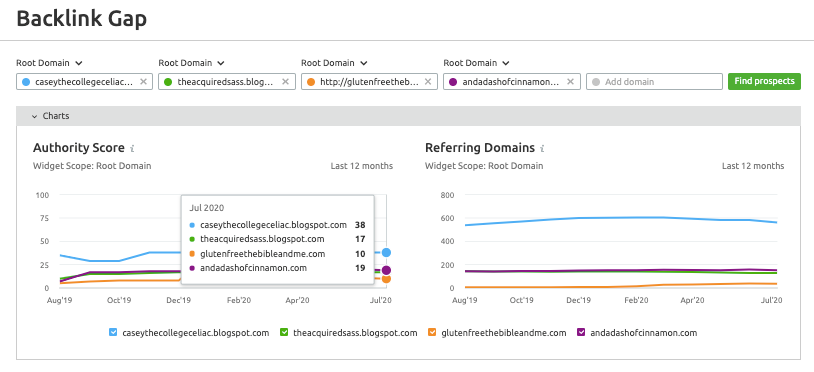This screenshot has width=814, height=372.
Task: Remove the theacquiredsass.blog domain with its X
Action: coord(286,81)
